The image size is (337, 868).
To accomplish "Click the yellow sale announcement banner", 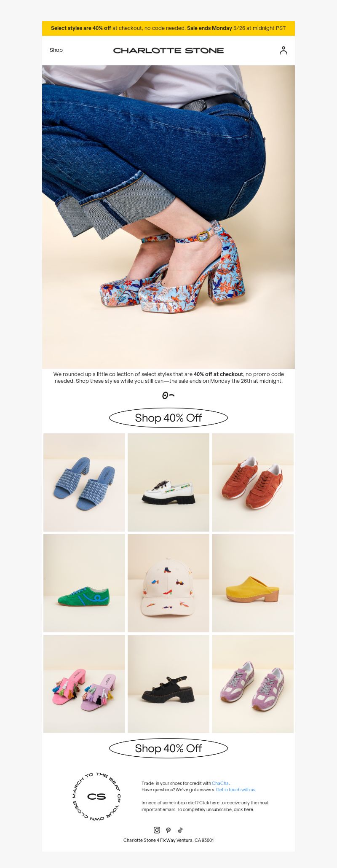I will [168, 28].
